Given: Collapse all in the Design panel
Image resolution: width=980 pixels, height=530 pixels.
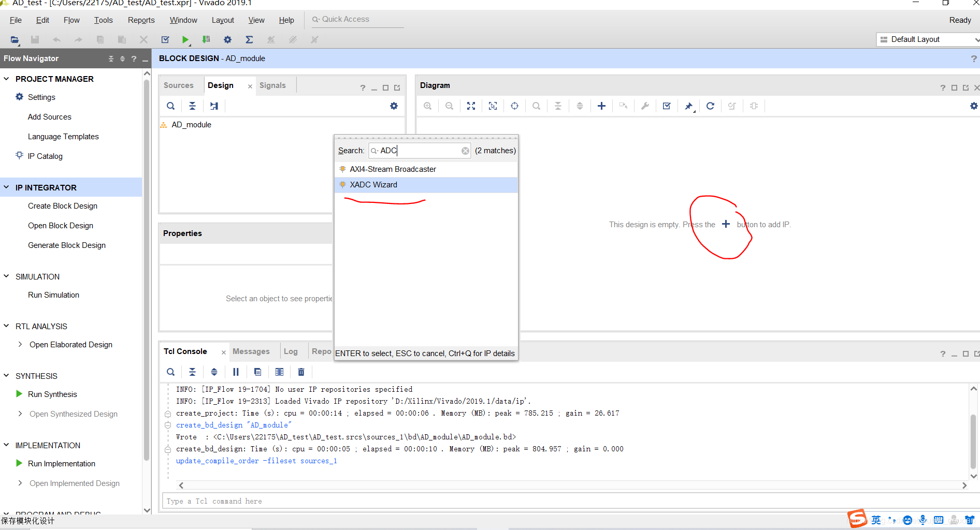Looking at the screenshot, I should [x=192, y=106].
